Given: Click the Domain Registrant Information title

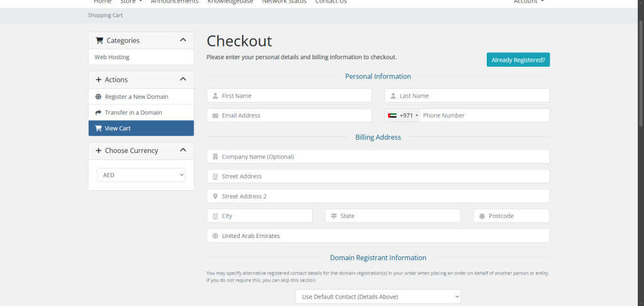Looking at the screenshot, I should click(378, 258).
